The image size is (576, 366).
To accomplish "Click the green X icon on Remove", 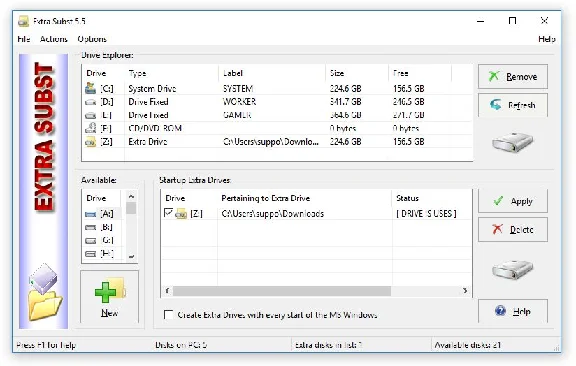I will pos(494,76).
